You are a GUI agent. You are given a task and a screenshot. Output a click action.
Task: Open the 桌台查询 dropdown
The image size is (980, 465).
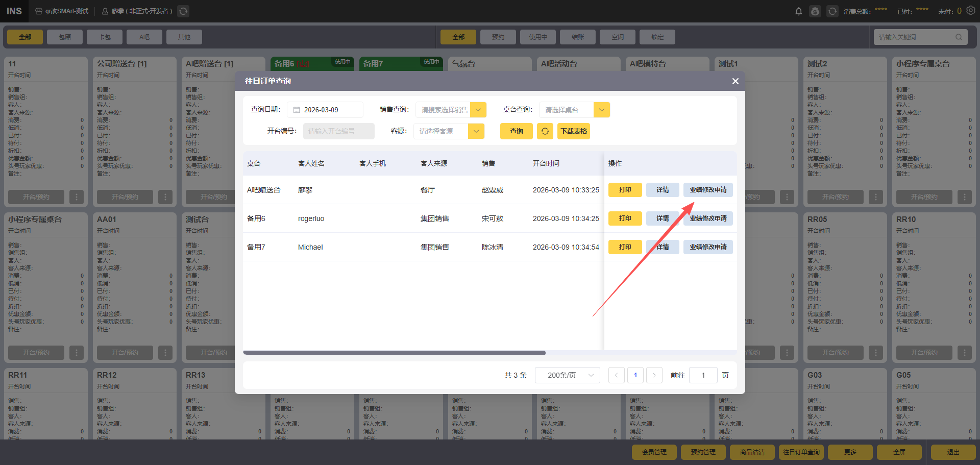[x=602, y=110]
